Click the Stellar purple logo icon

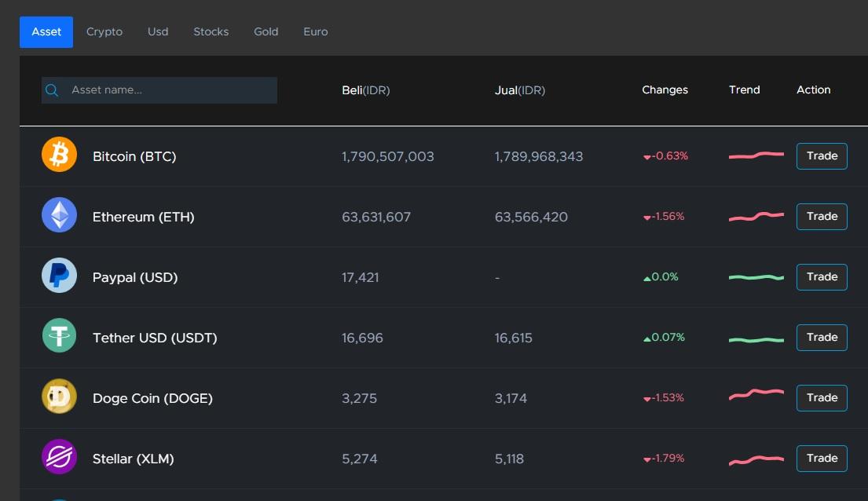click(x=59, y=457)
